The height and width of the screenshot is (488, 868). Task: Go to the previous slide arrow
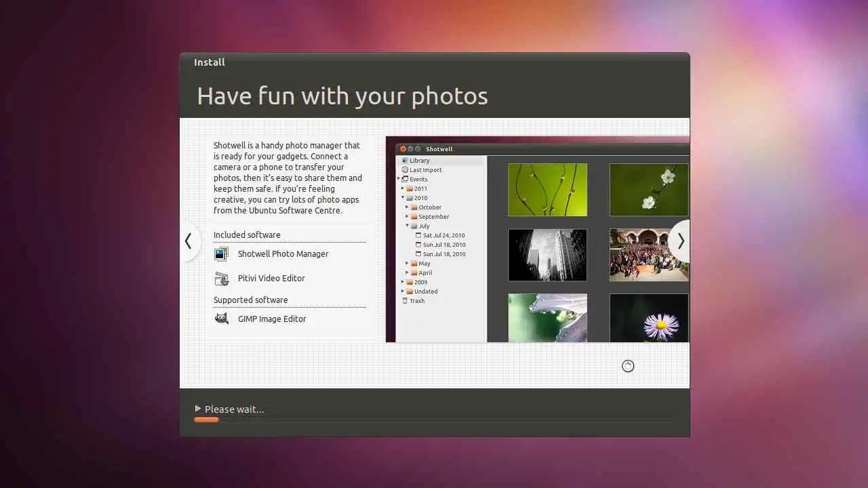pos(189,241)
